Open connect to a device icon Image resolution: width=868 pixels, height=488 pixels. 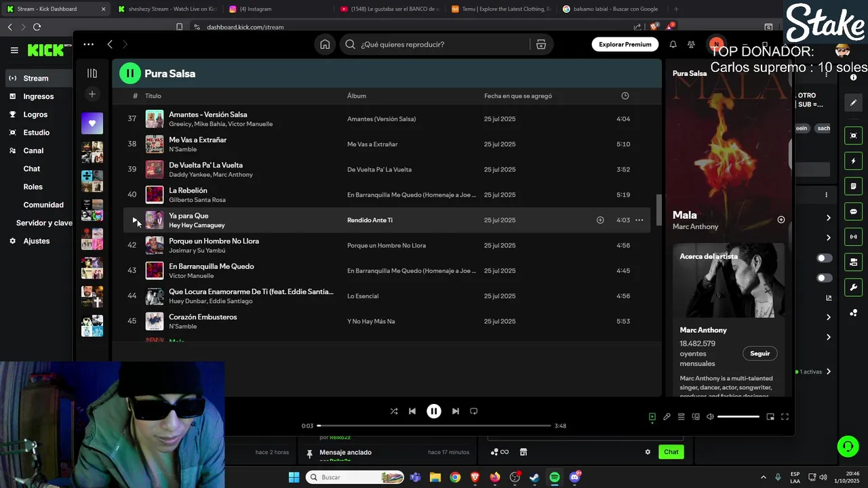click(696, 417)
